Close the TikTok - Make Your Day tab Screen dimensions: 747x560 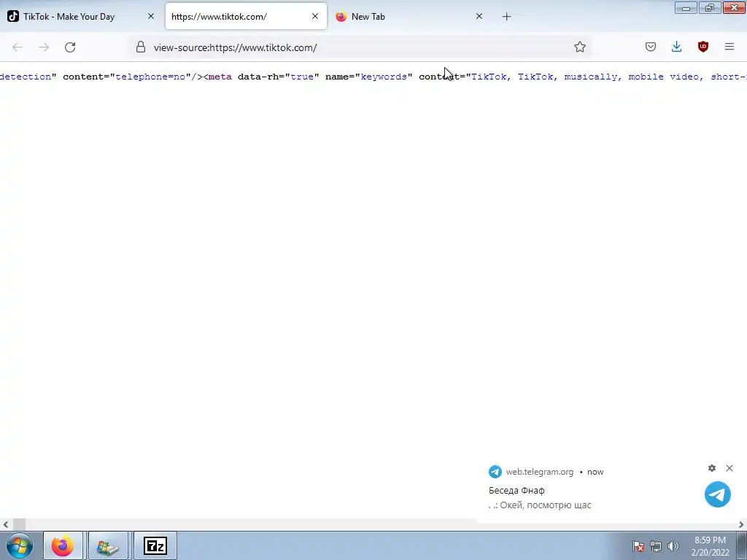click(151, 16)
